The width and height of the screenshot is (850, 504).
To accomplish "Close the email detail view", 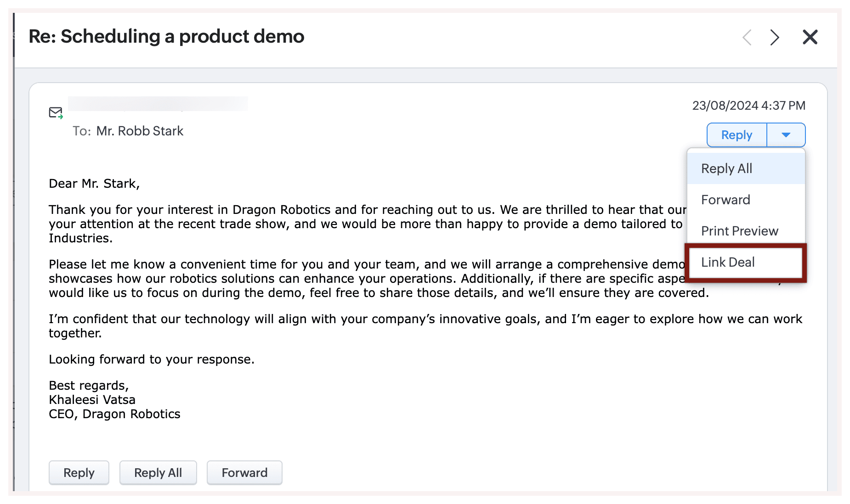I will [x=810, y=37].
